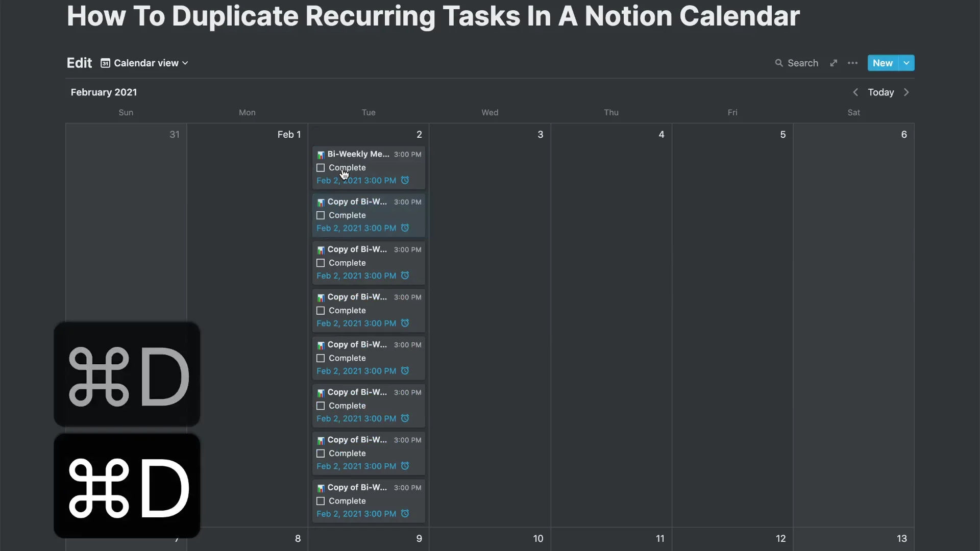The image size is (980, 551).
Task: Click bar chart icon on Bi-Weekly Meeting card
Action: [x=321, y=155]
